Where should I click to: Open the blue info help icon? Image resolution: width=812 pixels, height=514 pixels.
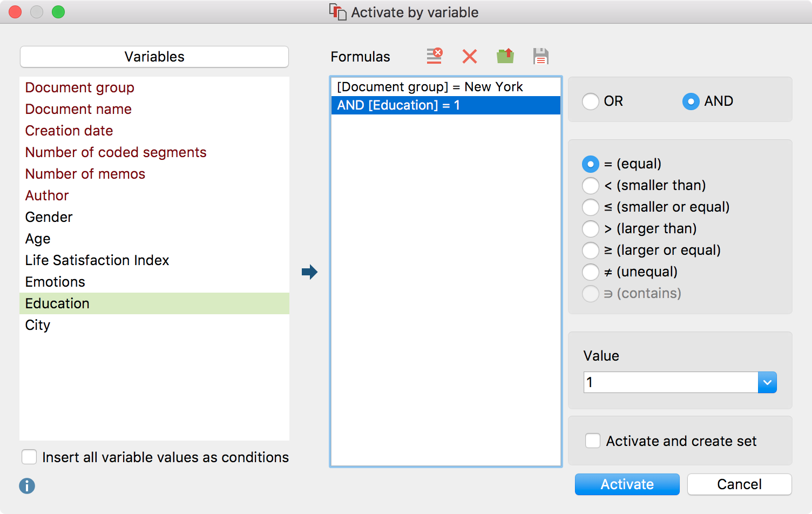27,486
